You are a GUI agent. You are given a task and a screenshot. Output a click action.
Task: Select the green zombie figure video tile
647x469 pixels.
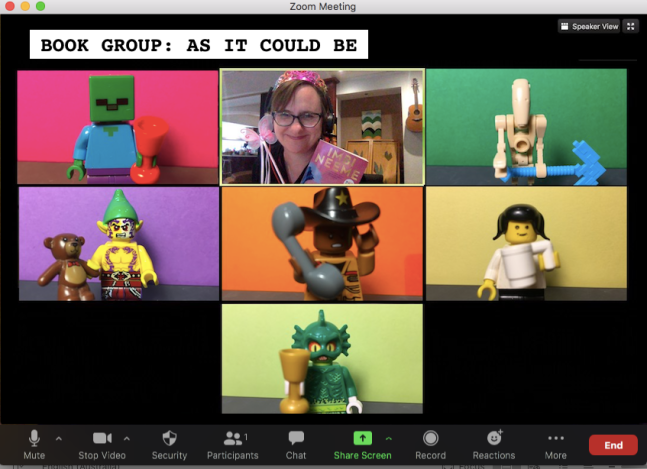(x=117, y=127)
